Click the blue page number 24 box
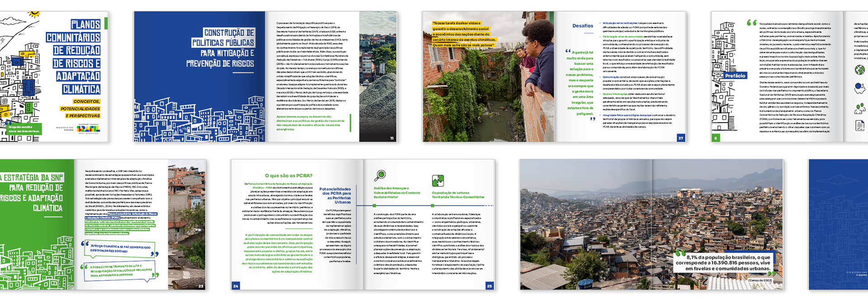This screenshot has height=301, width=868. [236, 286]
